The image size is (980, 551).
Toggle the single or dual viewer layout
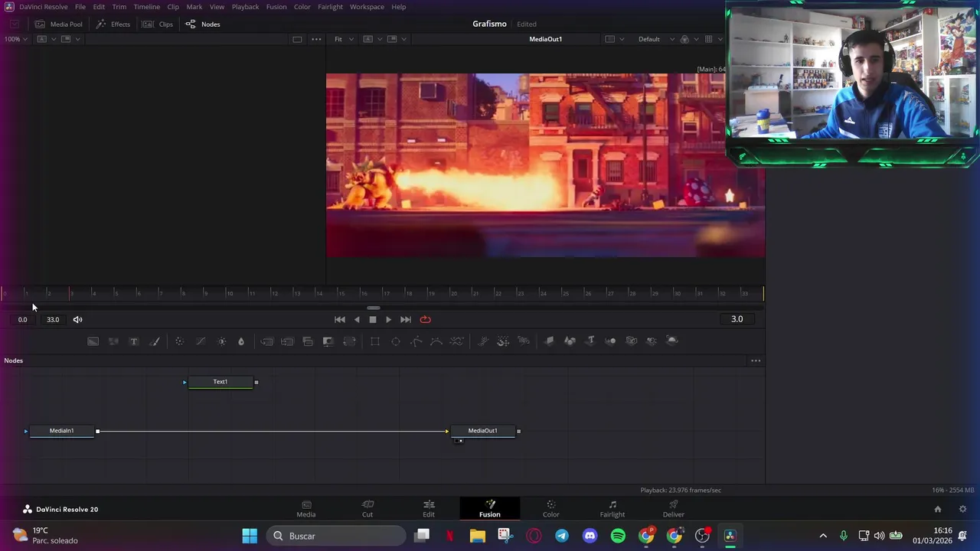(297, 39)
